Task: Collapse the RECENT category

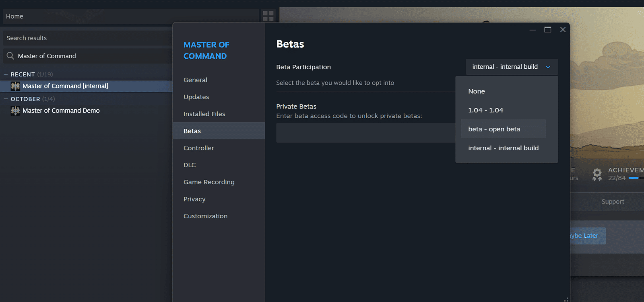Action: 6,74
